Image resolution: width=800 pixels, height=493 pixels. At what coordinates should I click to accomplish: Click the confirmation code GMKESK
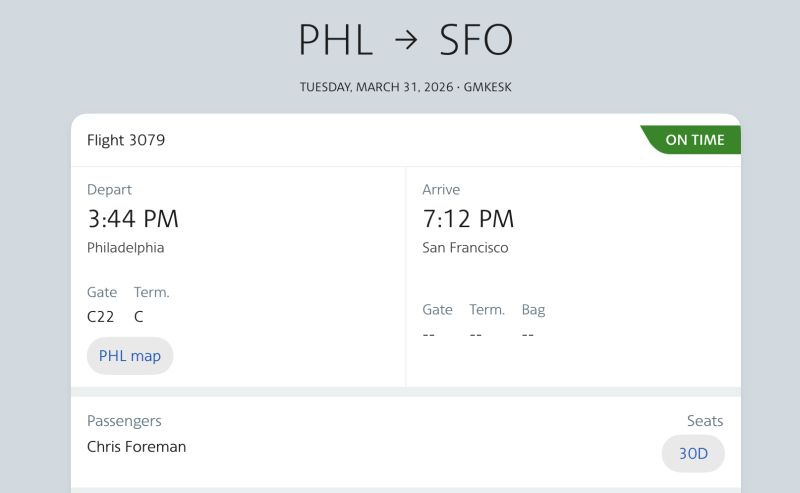[488, 87]
